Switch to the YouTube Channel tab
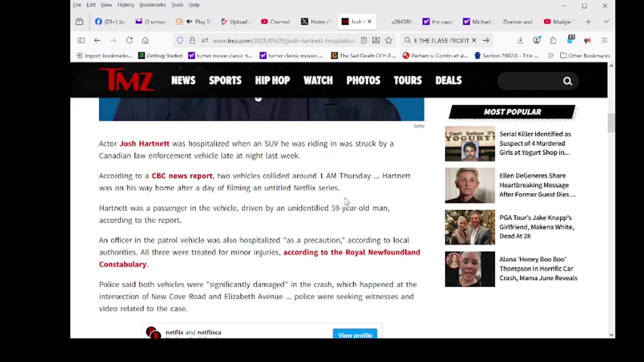The height and width of the screenshot is (362, 644). (x=275, y=22)
